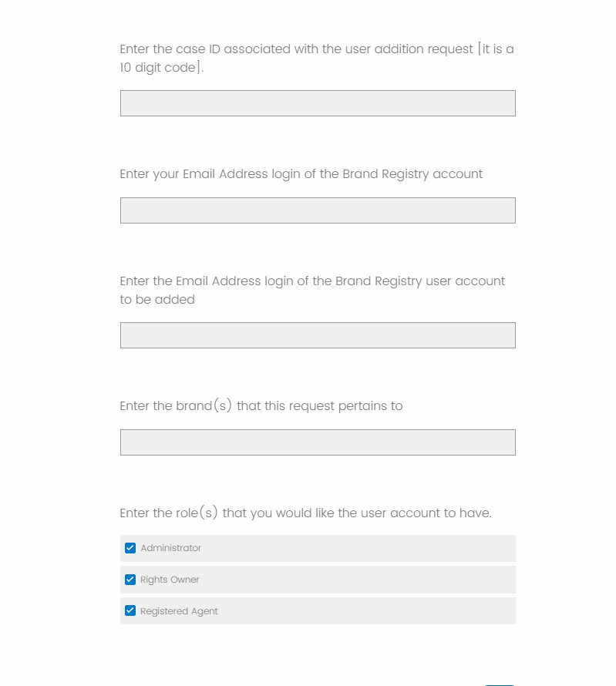The image size is (616, 686).
Task: Focus your Brand Registry login email field
Action: coord(318,210)
